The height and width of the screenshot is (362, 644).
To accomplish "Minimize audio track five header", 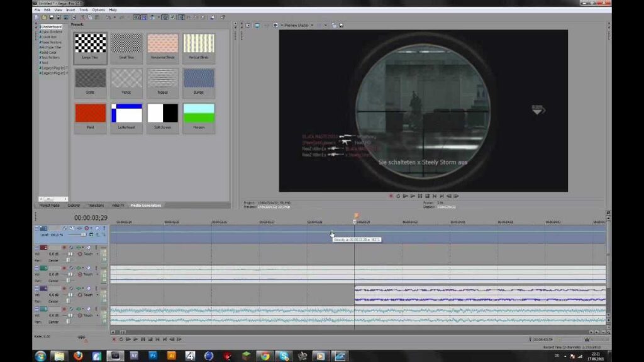I will click(x=36, y=309).
